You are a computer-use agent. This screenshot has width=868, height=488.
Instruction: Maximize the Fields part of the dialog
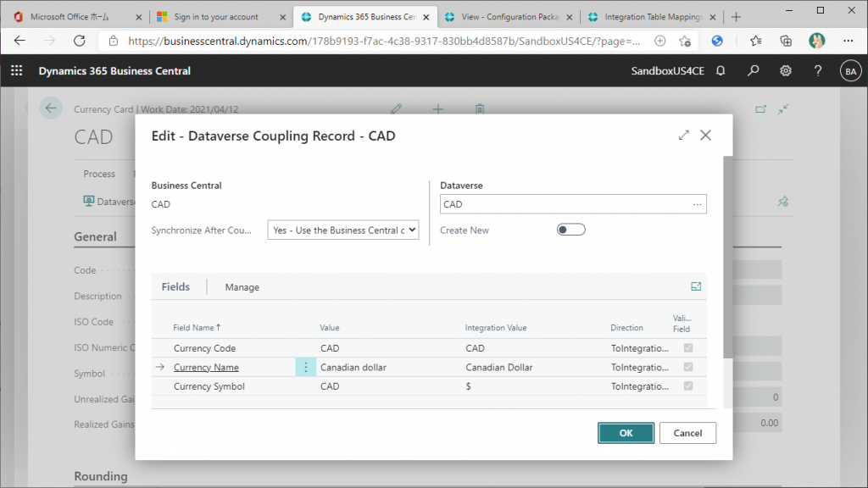click(696, 286)
